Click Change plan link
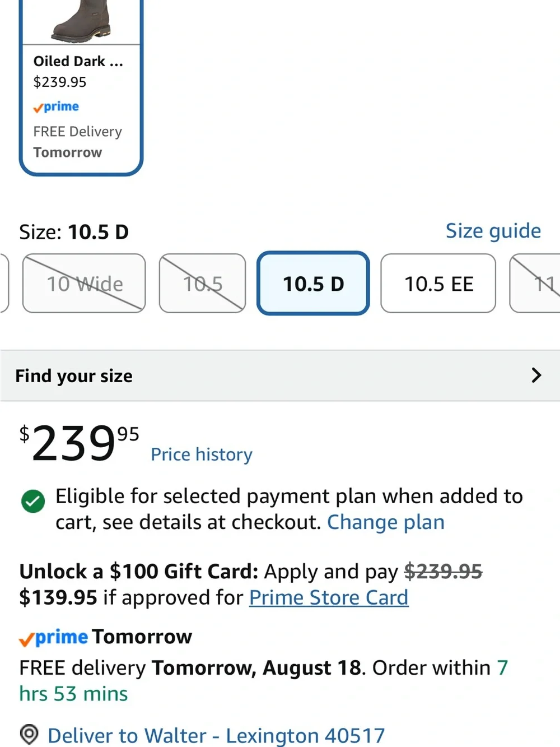Viewport: 560px width, 747px height. [x=386, y=522]
